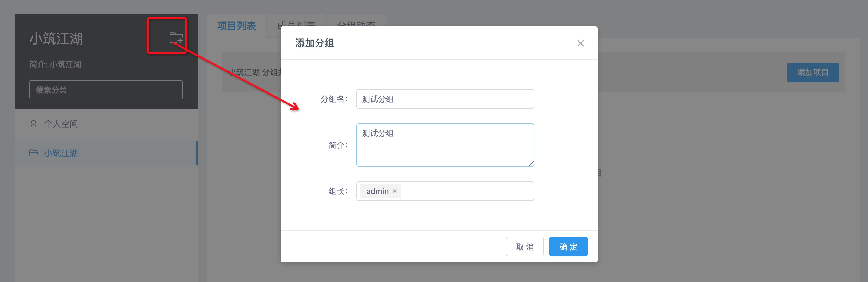Select the 项目列表 tab
This screenshot has width=868, height=282.
coord(236,26)
